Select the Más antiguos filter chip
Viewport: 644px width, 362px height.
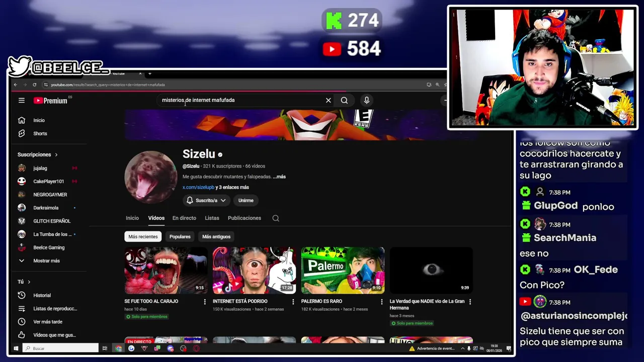click(x=216, y=237)
